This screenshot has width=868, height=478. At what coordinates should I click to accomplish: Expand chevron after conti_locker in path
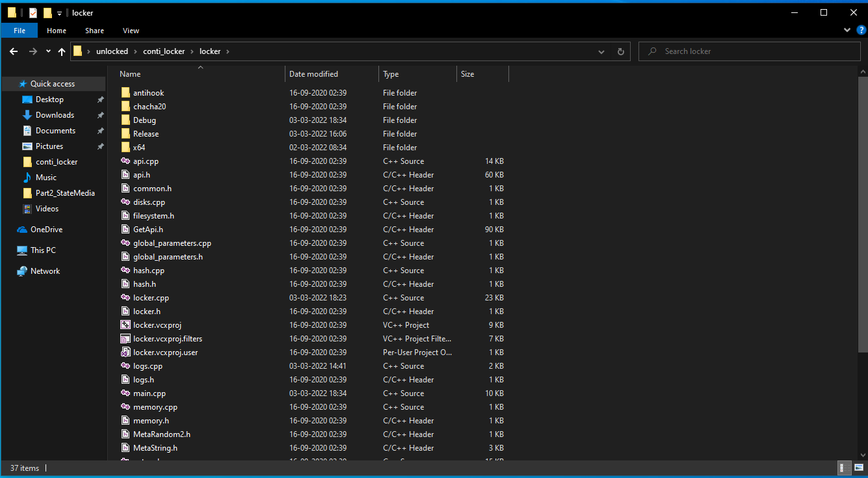tap(192, 51)
